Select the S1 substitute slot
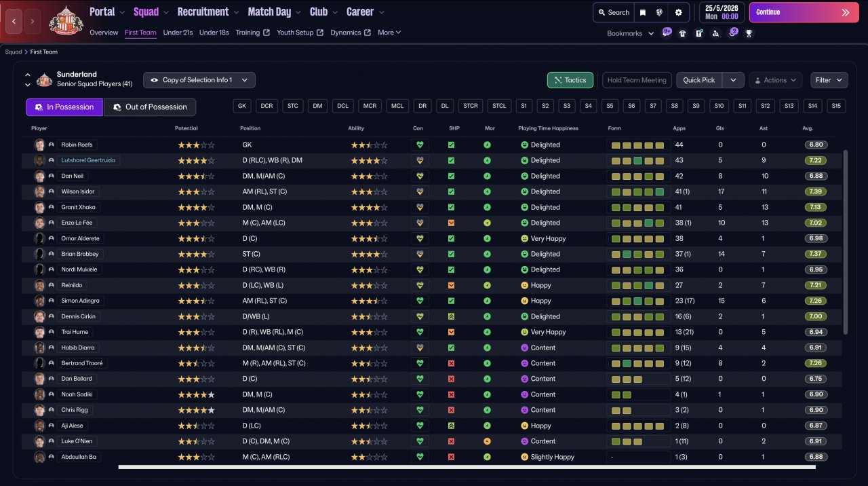This screenshot has width=868, height=486. (524, 106)
